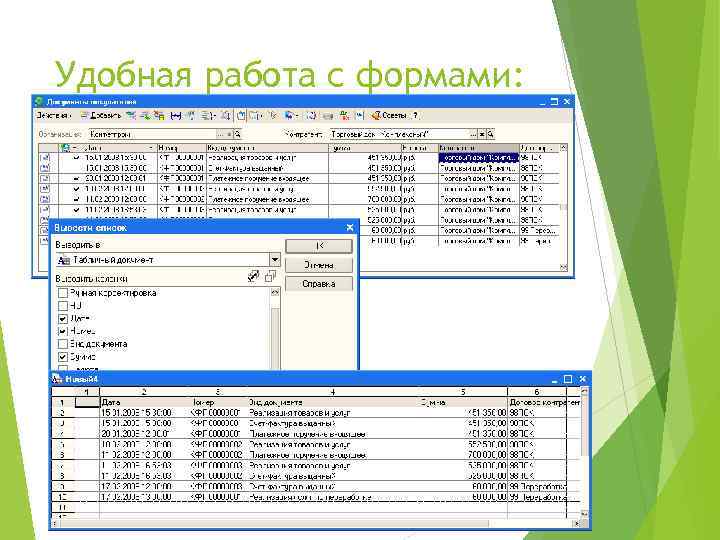
Task: Uncheck the Номер column checkbox
Action: pyautogui.click(x=63, y=331)
